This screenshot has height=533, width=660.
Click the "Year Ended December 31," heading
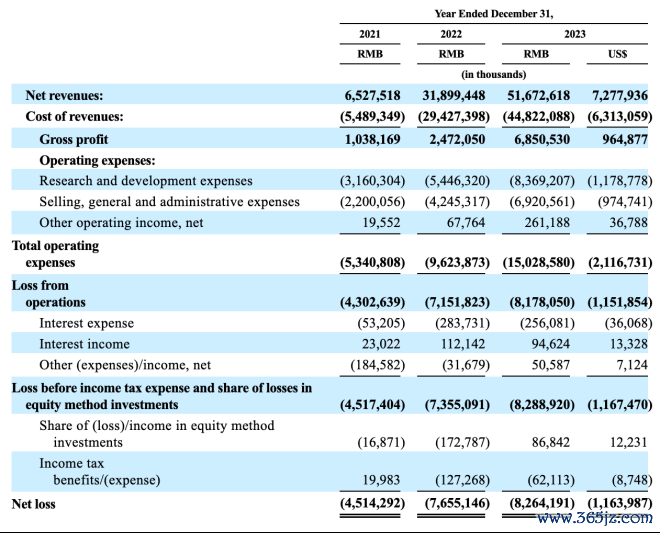click(494, 13)
